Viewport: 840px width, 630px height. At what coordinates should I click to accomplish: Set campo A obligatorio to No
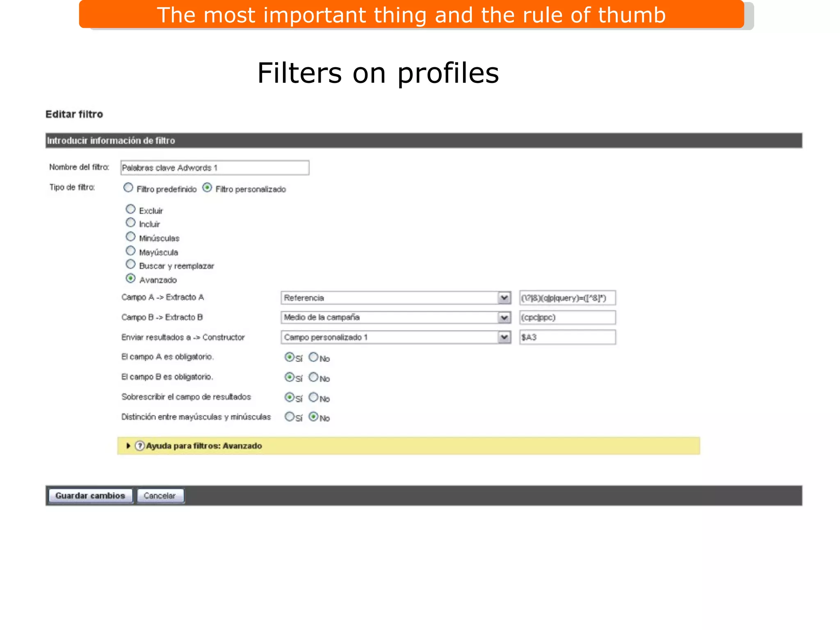[313, 357]
